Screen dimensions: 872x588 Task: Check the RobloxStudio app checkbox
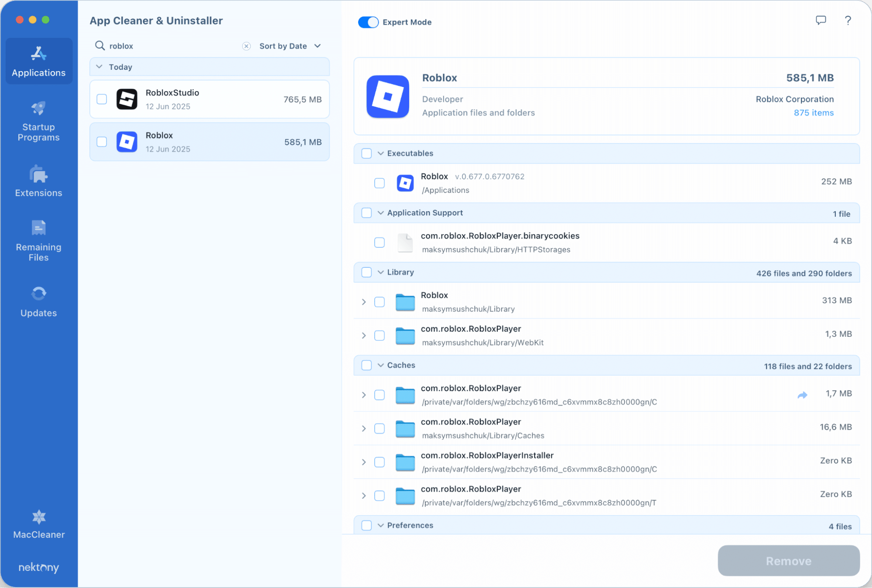click(102, 99)
